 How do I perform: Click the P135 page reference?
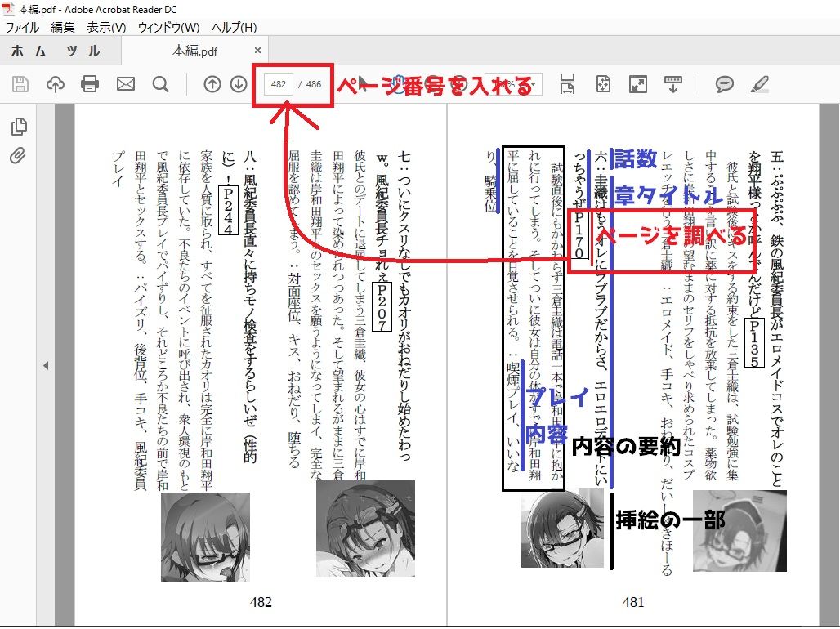point(754,343)
